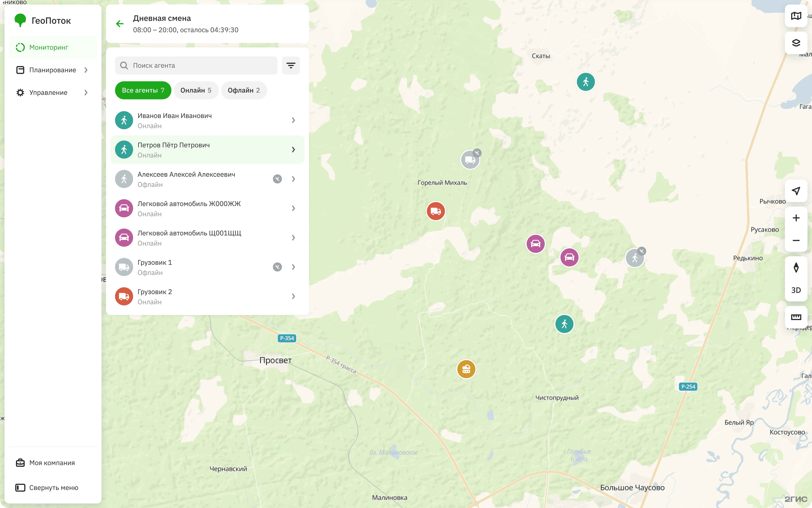
Task: Expand the chevron for Петров Пётр Петрович
Action: 293,150
